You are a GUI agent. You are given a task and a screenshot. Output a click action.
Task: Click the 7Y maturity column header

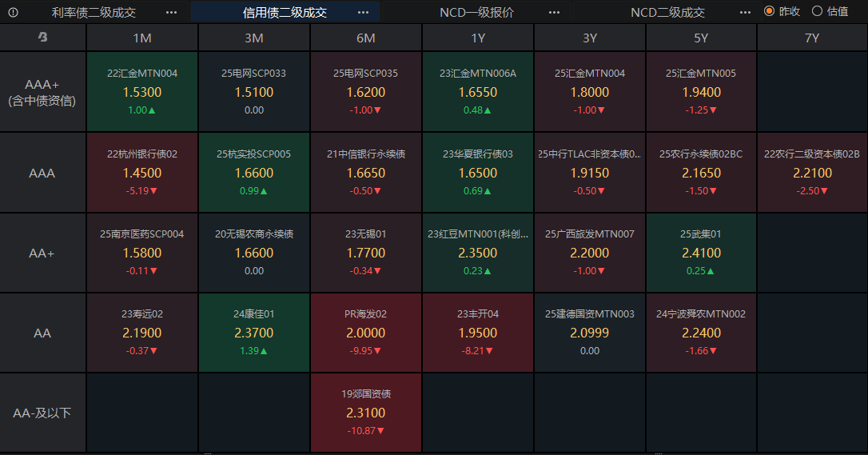point(812,38)
